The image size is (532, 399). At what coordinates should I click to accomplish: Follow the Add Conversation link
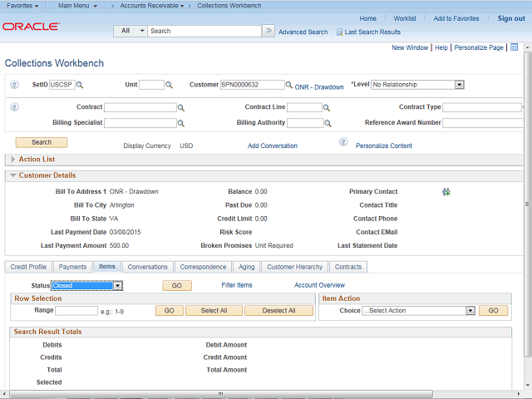[x=272, y=145]
